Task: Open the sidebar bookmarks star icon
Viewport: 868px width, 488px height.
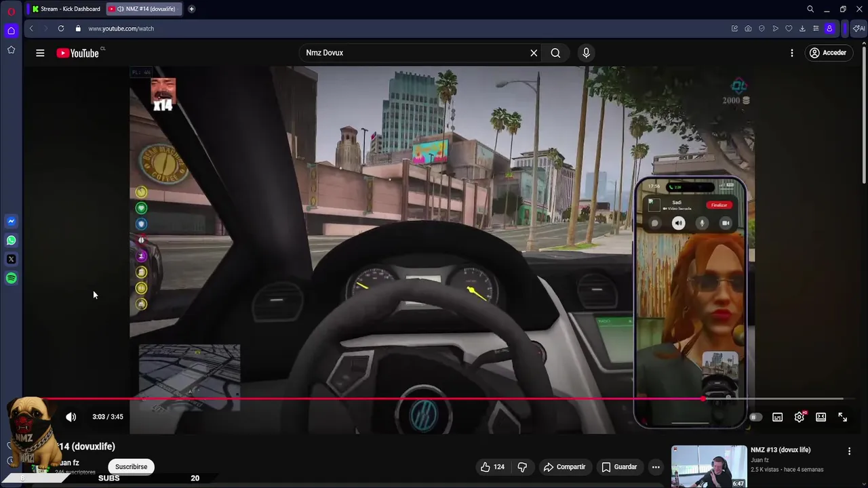Action: click(11, 49)
